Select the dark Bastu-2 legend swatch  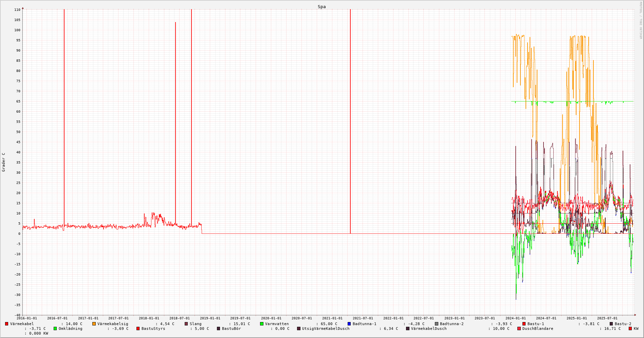[x=611, y=324]
